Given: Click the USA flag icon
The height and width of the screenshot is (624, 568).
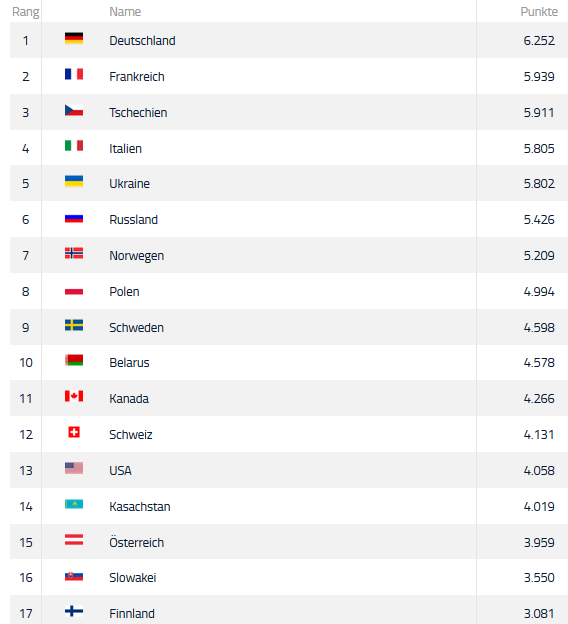Looking at the screenshot, I should (x=74, y=468).
